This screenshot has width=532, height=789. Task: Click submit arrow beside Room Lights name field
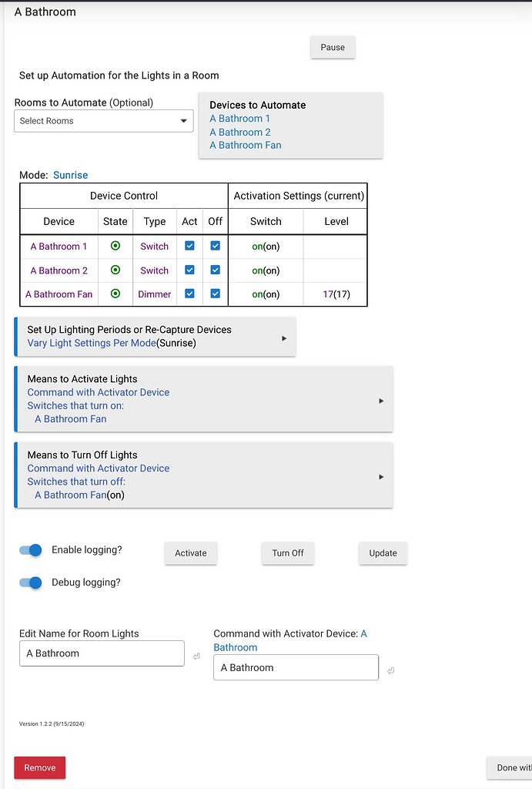click(x=197, y=654)
